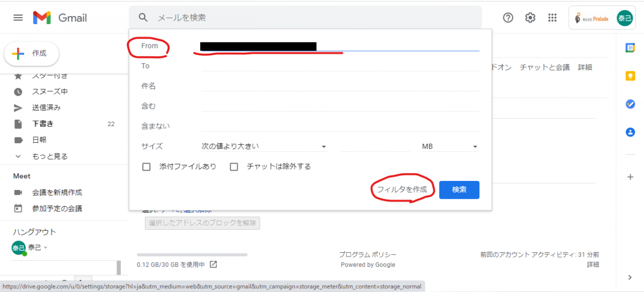
Task: Open the main menu hamburger icon
Action: (x=18, y=18)
